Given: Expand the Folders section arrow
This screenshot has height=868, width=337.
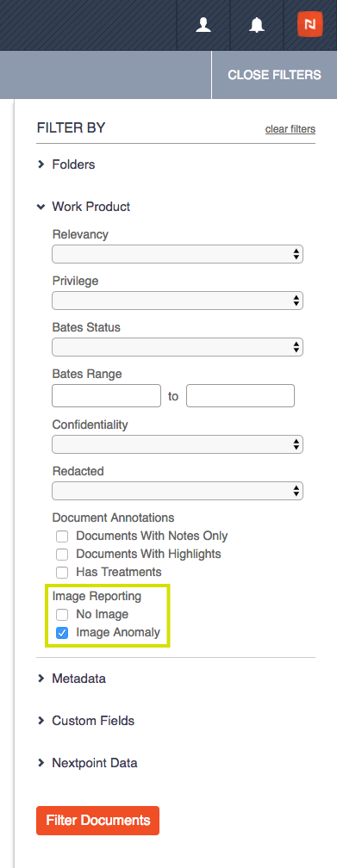Looking at the screenshot, I should (41, 164).
